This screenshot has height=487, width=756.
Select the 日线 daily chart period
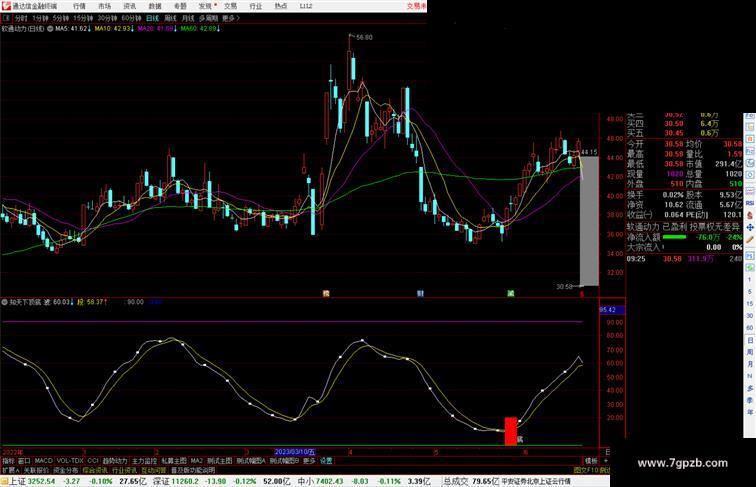pyautogui.click(x=152, y=18)
